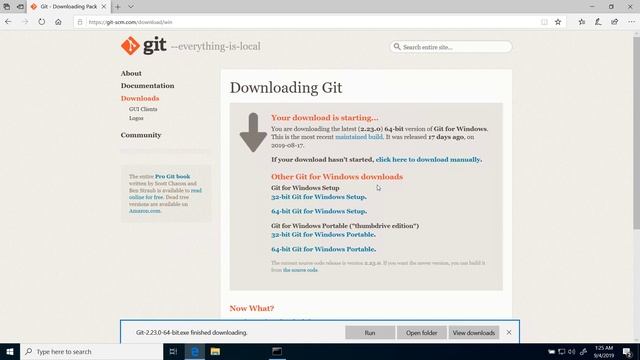This screenshot has width=640, height=360.
Task: Click the Downloading Git heading
Action: coord(286,88)
